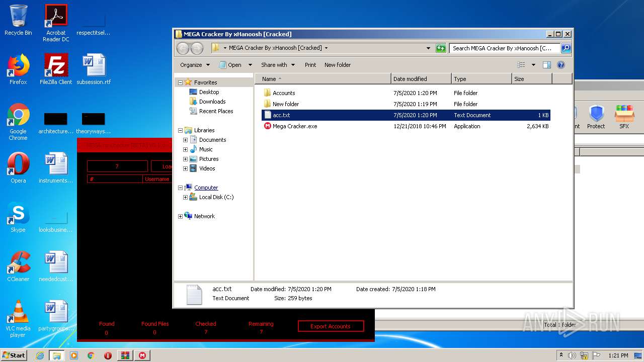Expand the Documents library node
This screenshot has width=644, height=362.
pos(185,140)
